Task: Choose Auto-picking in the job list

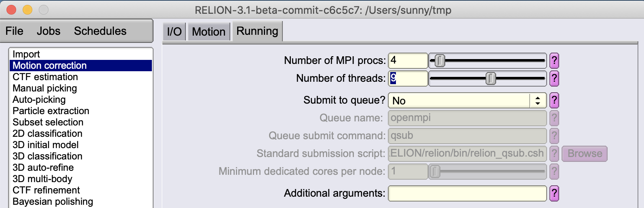Action: click(x=81, y=100)
